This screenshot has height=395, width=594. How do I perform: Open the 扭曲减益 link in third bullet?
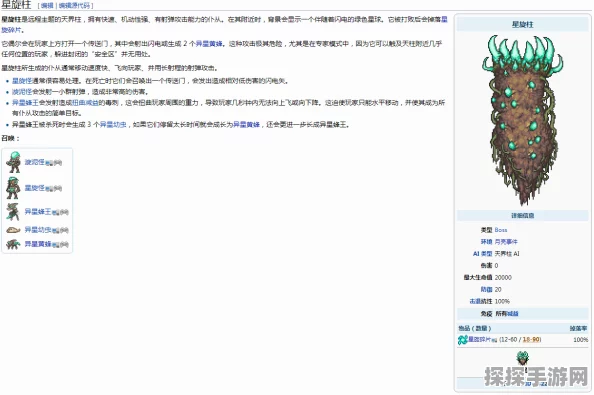click(85, 103)
